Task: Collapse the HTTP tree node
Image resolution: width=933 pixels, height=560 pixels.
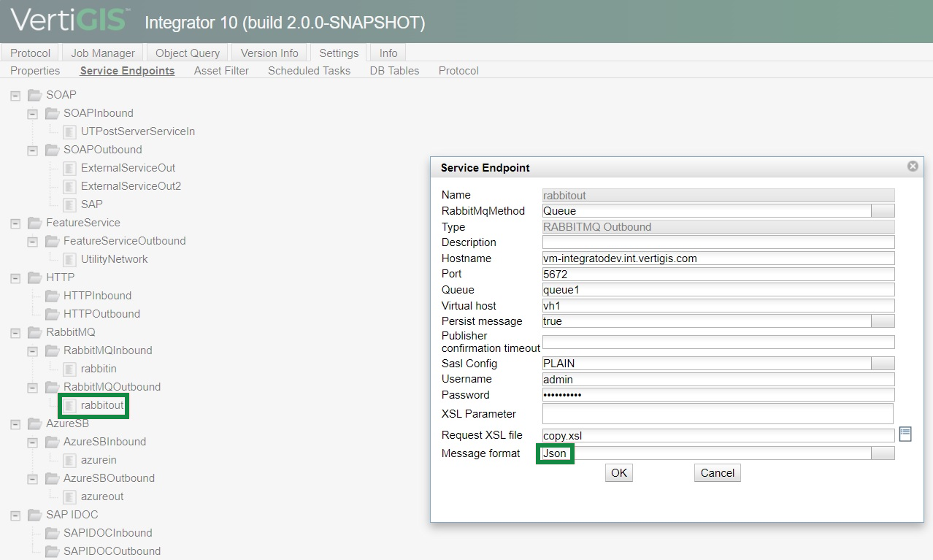Action: tap(15, 278)
